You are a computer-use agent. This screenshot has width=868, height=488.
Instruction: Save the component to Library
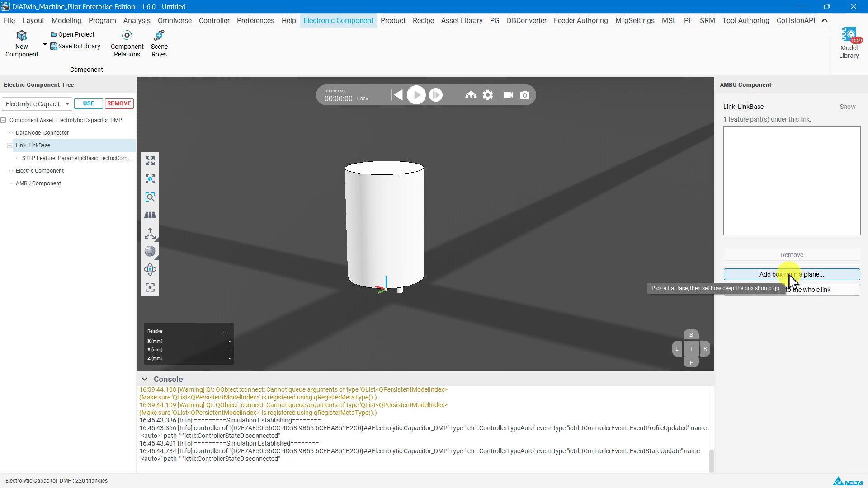[x=75, y=46]
